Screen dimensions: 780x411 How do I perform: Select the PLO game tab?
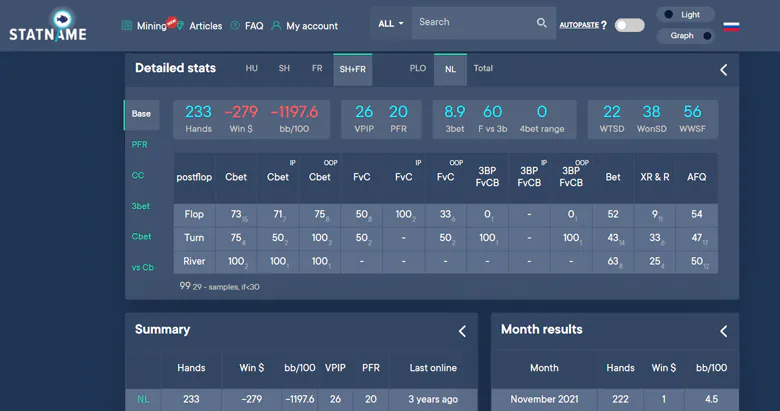(418, 68)
